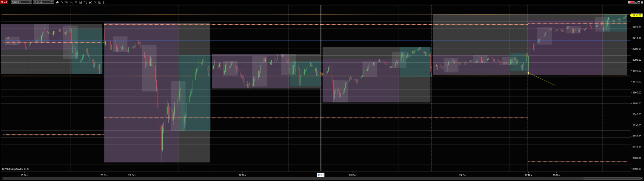Close the chart window
Image resolution: width=644 pixels, height=181 pixels.
642,2
